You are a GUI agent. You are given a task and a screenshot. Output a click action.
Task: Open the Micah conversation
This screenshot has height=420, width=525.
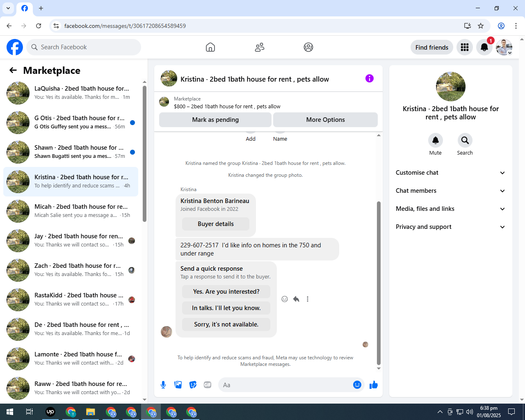tap(71, 211)
